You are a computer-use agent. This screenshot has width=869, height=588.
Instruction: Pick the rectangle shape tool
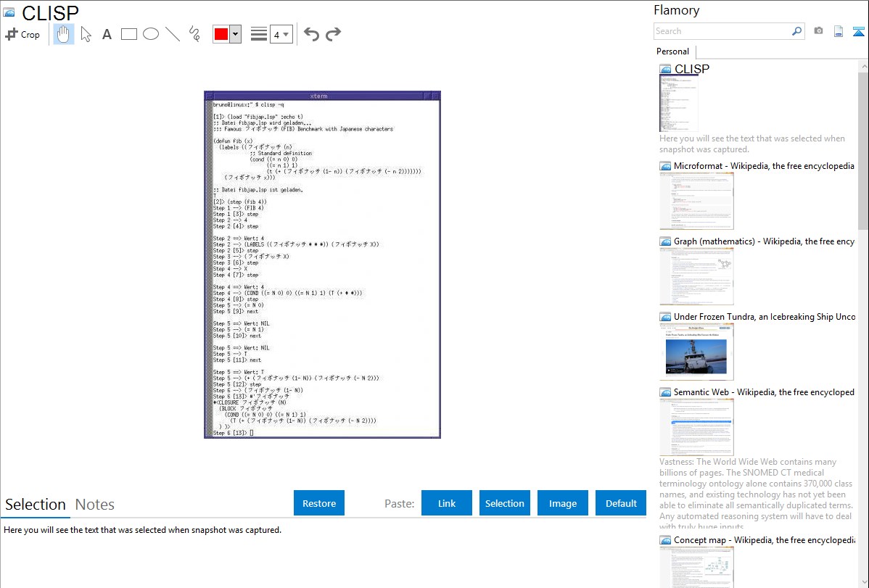point(128,34)
